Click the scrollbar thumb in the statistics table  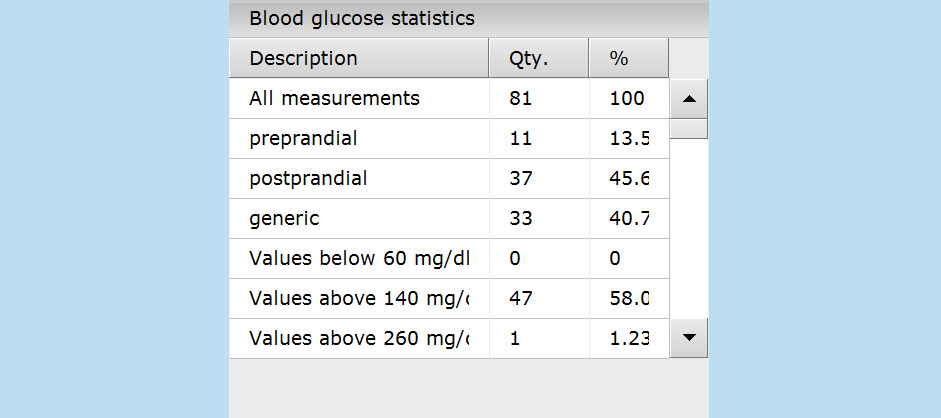(688, 128)
